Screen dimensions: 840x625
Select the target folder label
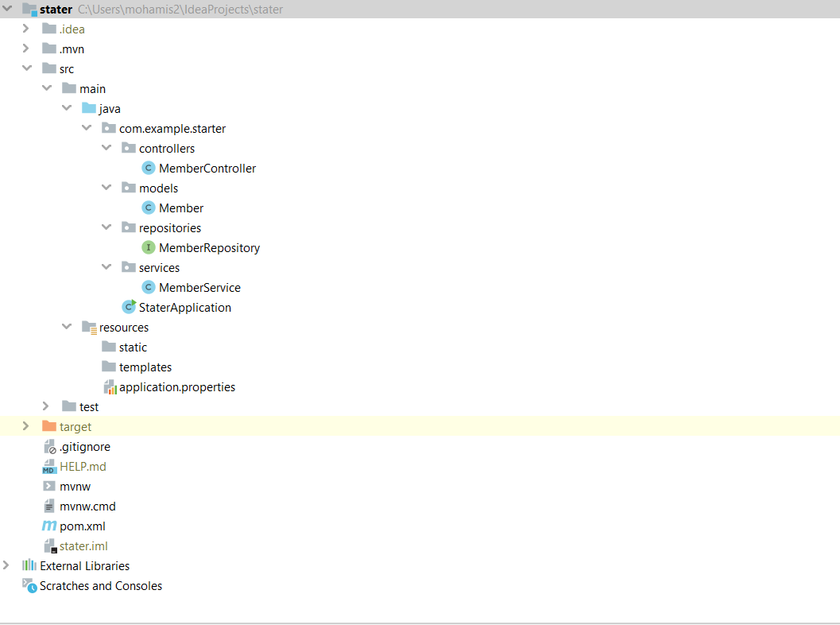75,427
